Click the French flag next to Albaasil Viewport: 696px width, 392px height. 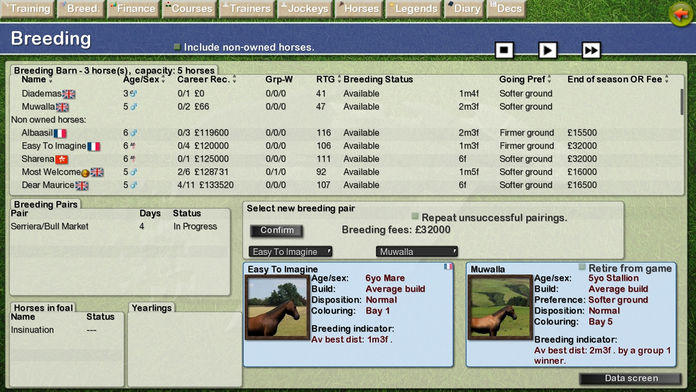[60, 133]
